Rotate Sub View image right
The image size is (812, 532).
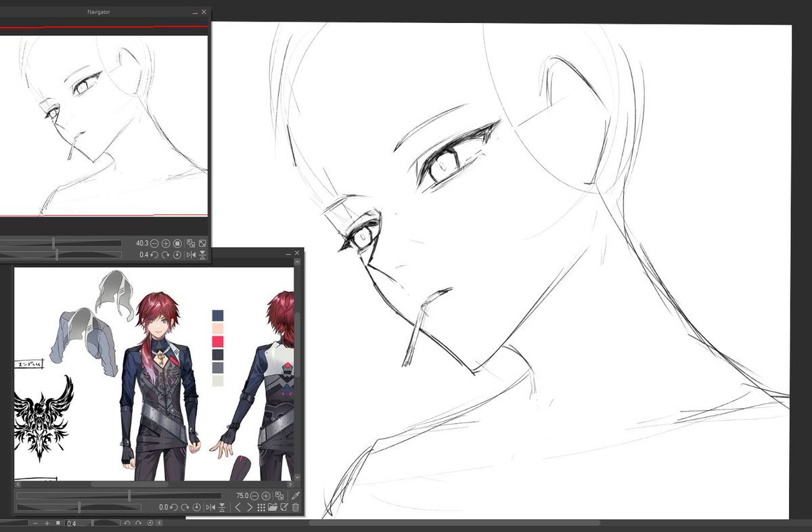coord(185,507)
